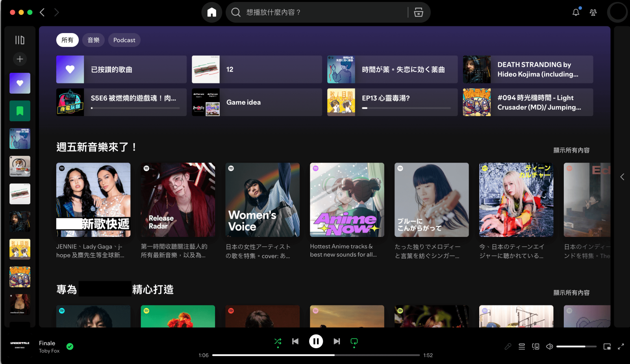Screen dimensions: 630x364
Task: Open S5E6 podcast episode card
Action: pos(121,102)
